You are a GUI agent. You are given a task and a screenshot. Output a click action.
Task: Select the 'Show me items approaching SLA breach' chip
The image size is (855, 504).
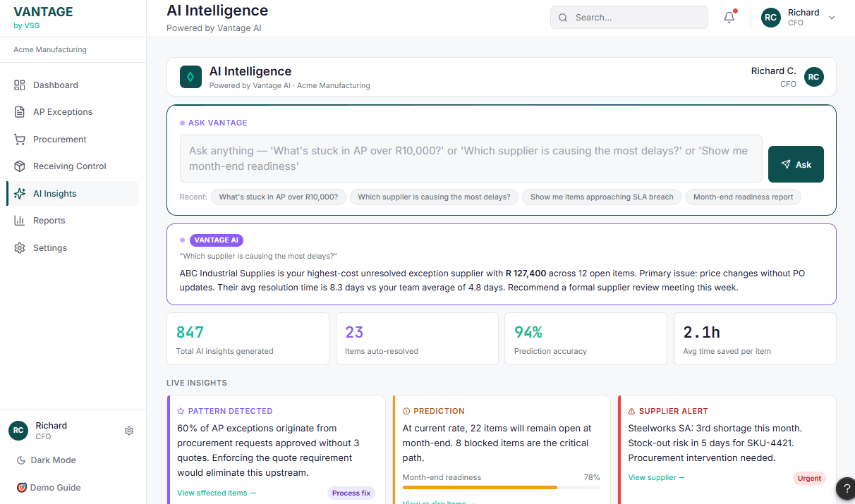click(x=601, y=197)
